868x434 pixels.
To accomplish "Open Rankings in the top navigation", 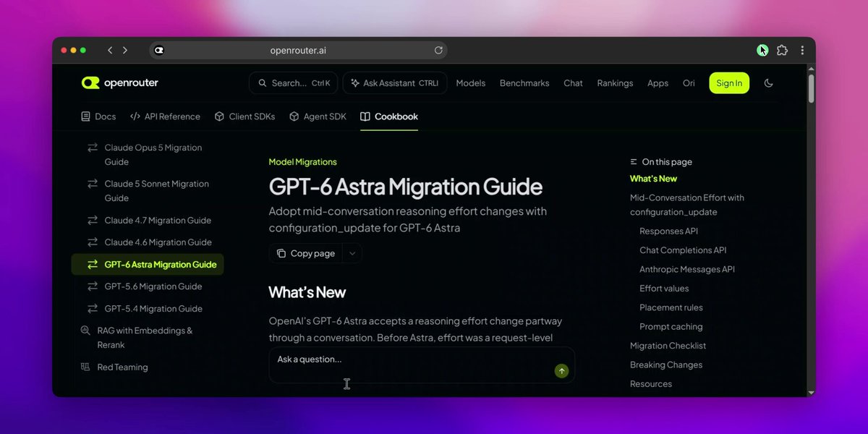I will pyautogui.click(x=615, y=83).
